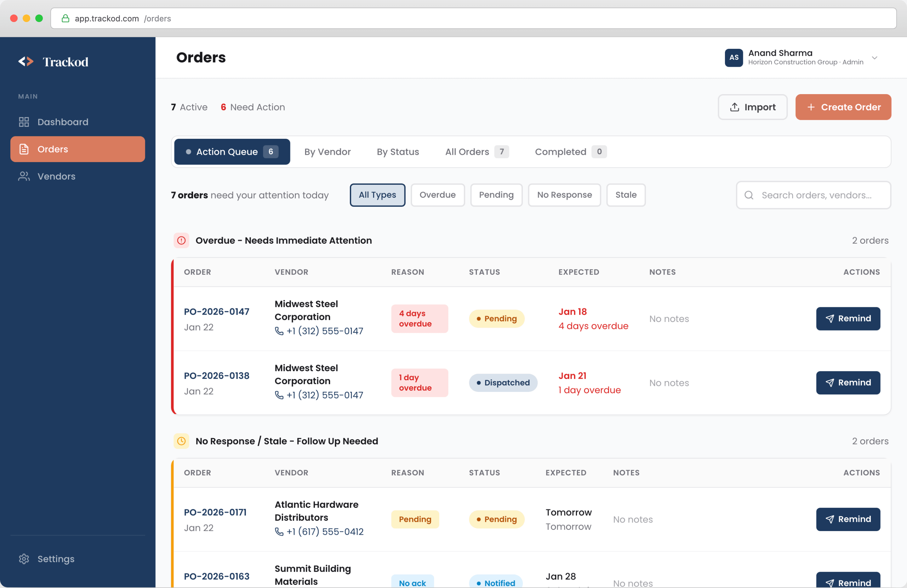Viewport: 907px width, 588px height.
Task: Click the Trackod logo
Action: point(53,61)
